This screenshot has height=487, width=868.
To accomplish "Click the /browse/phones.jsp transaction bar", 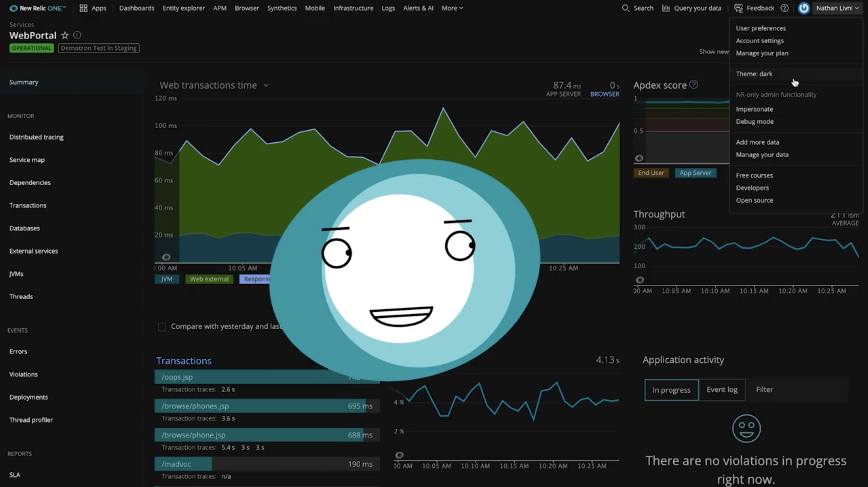I will point(267,406).
